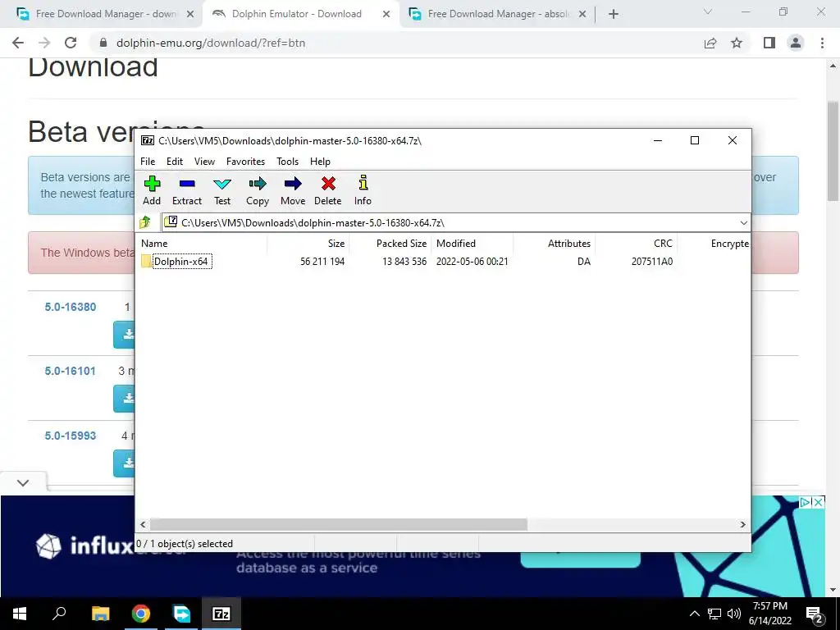Click the 7-Zip horizontal scrollbar thumb

[x=339, y=524]
